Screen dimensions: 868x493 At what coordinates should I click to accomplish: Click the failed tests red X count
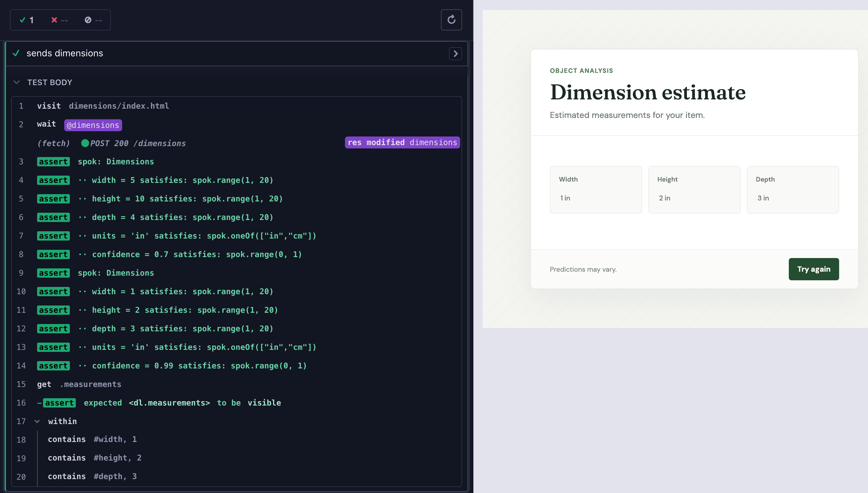point(60,20)
